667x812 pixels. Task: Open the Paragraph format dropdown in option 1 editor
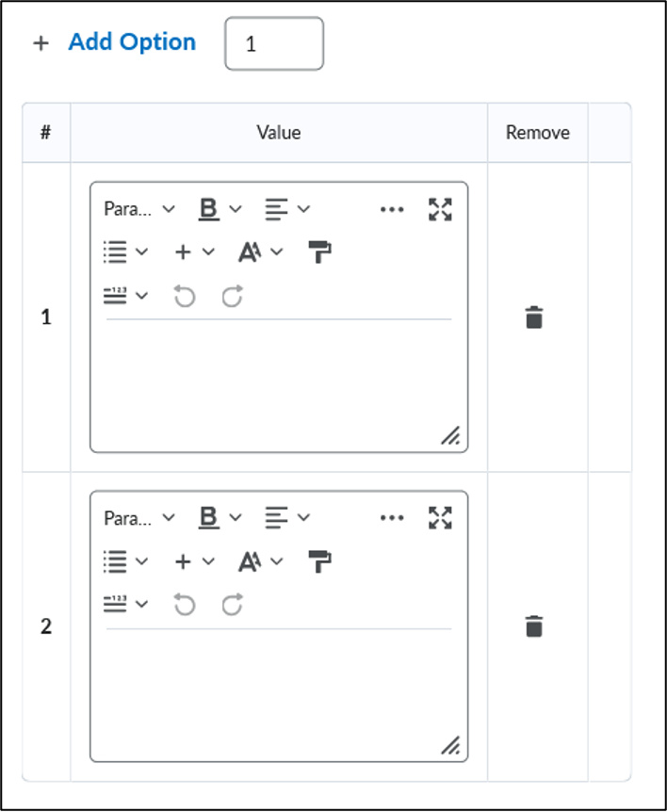pyautogui.click(x=139, y=209)
